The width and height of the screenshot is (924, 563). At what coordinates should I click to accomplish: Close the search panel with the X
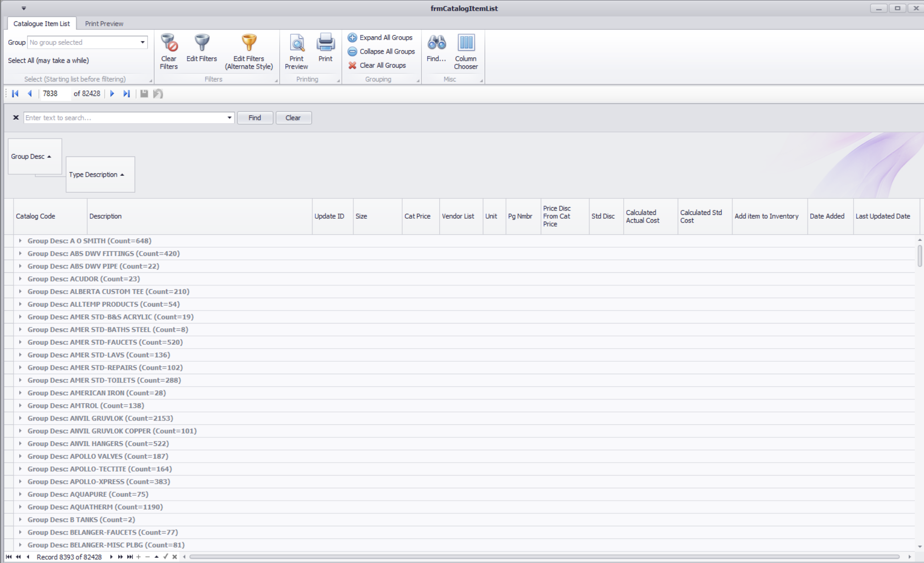(16, 117)
